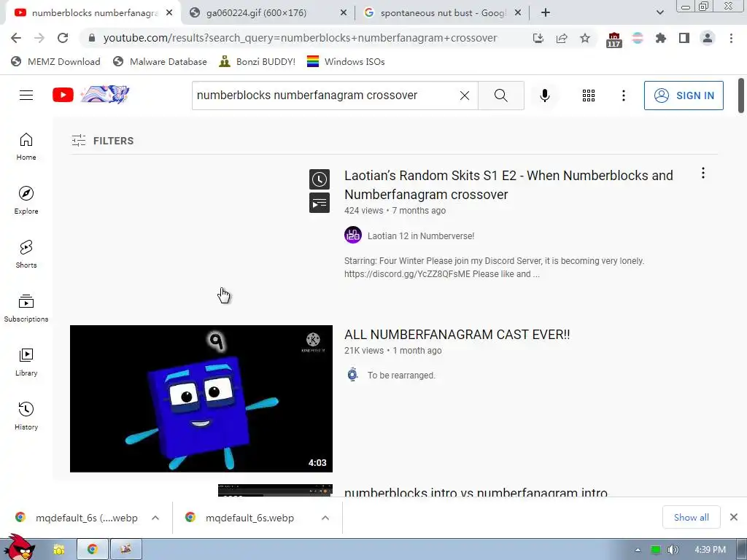Open the mqdefault_6s.webp downloaded file
The width and height of the screenshot is (747, 560).
249,518
